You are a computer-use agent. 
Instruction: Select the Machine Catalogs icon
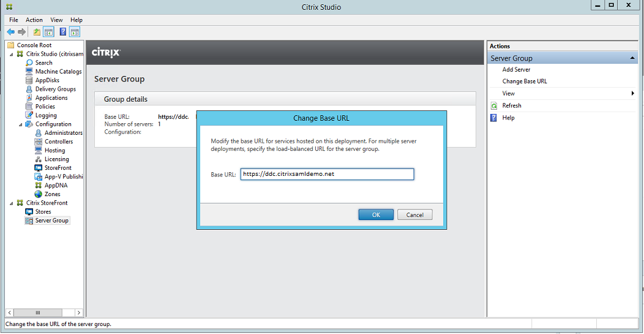click(29, 72)
